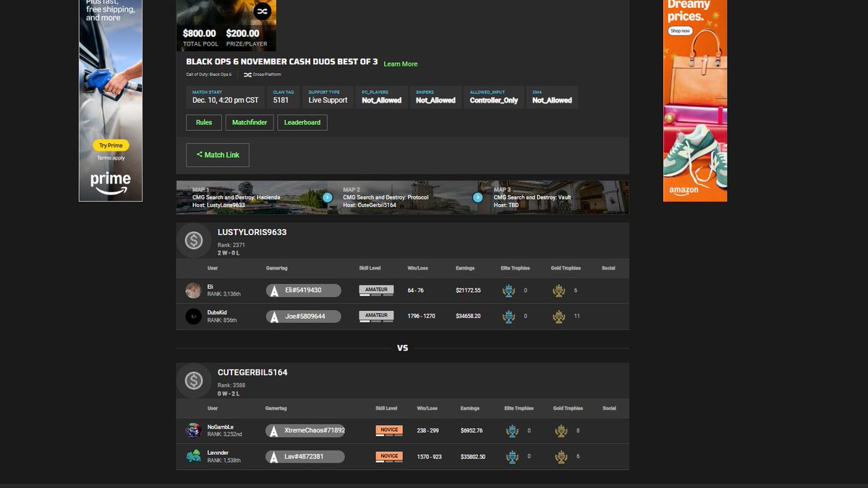The height and width of the screenshot is (488, 868).
Task: Open DubsKid's profile avatar
Action: [193, 317]
